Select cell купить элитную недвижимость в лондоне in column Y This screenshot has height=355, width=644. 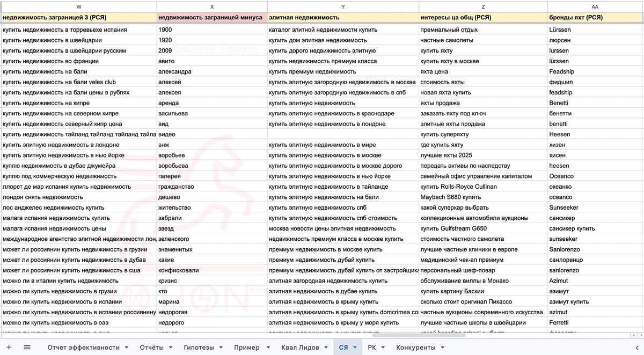click(x=343, y=124)
